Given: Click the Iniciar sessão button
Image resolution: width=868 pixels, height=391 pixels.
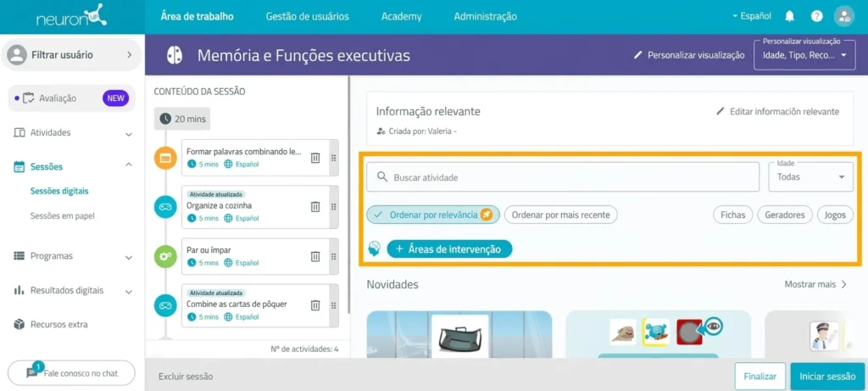Looking at the screenshot, I should point(827,376).
